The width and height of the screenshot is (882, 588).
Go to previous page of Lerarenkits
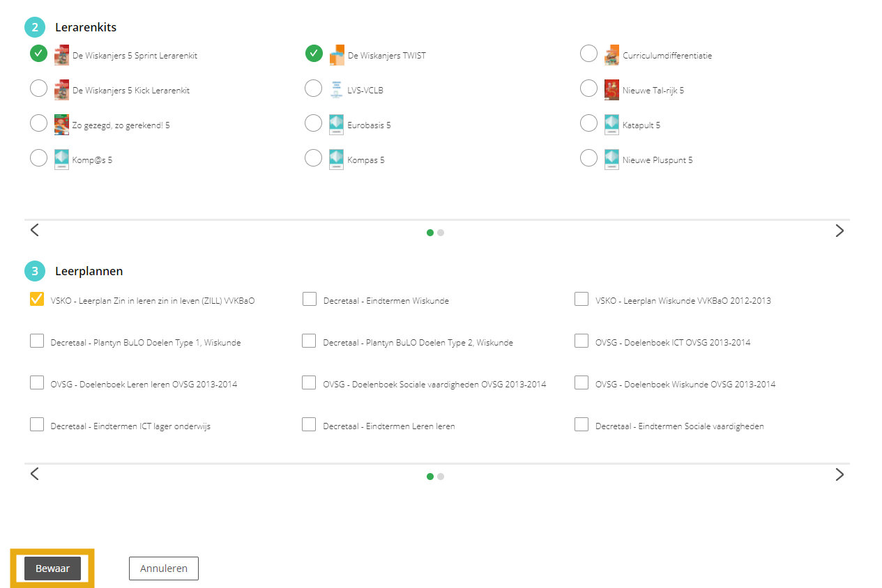click(35, 231)
